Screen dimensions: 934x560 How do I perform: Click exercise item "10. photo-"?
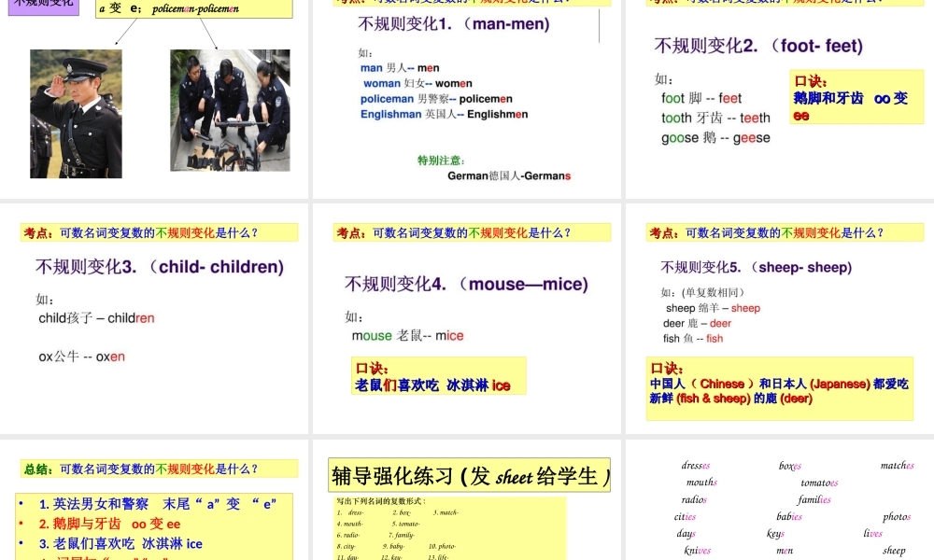[x=442, y=546]
